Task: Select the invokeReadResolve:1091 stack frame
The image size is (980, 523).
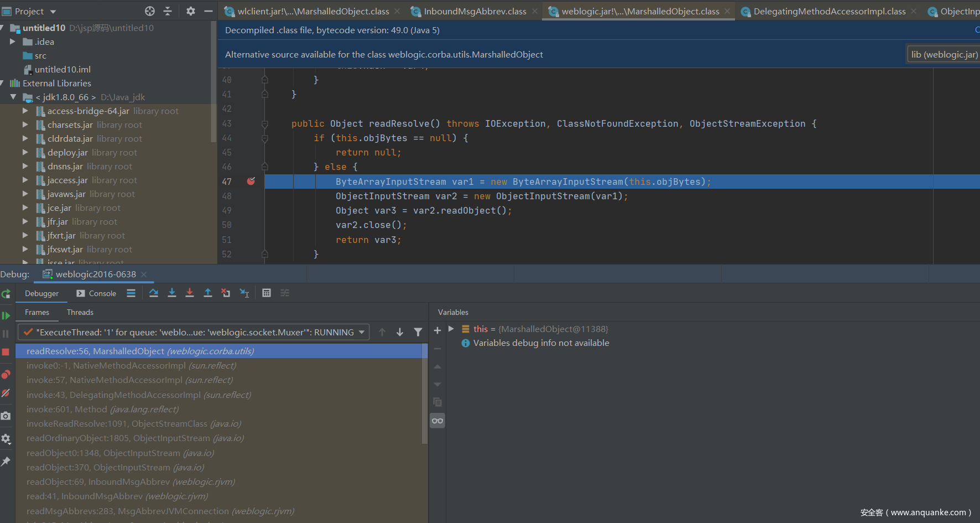Action: (x=133, y=424)
